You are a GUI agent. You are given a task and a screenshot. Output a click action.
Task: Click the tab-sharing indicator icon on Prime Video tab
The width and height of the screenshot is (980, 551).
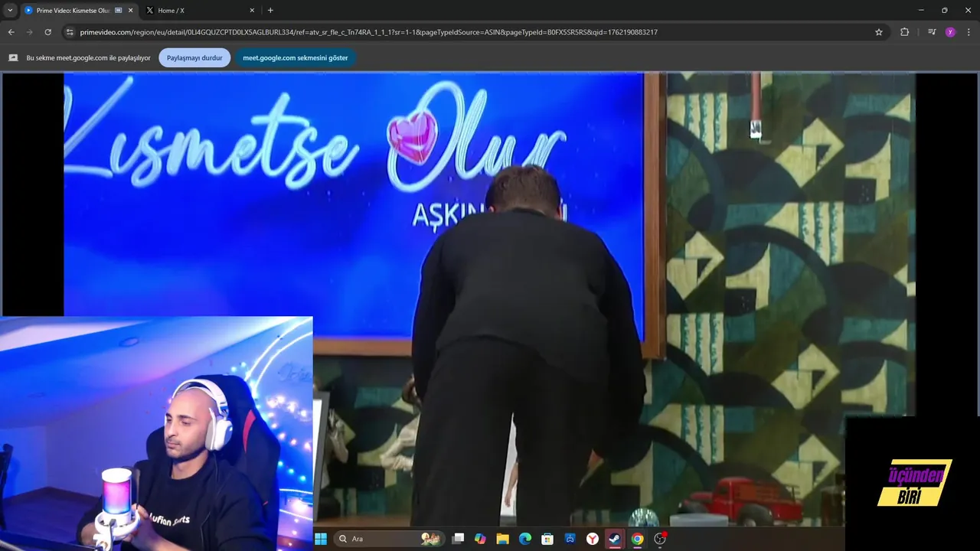click(118, 11)
